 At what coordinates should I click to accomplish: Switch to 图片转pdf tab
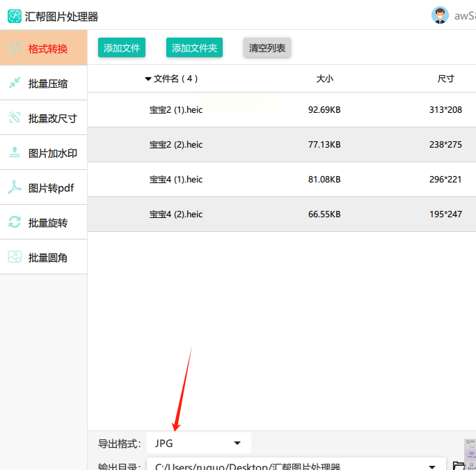pyautogui.click(x=44, y=187)
